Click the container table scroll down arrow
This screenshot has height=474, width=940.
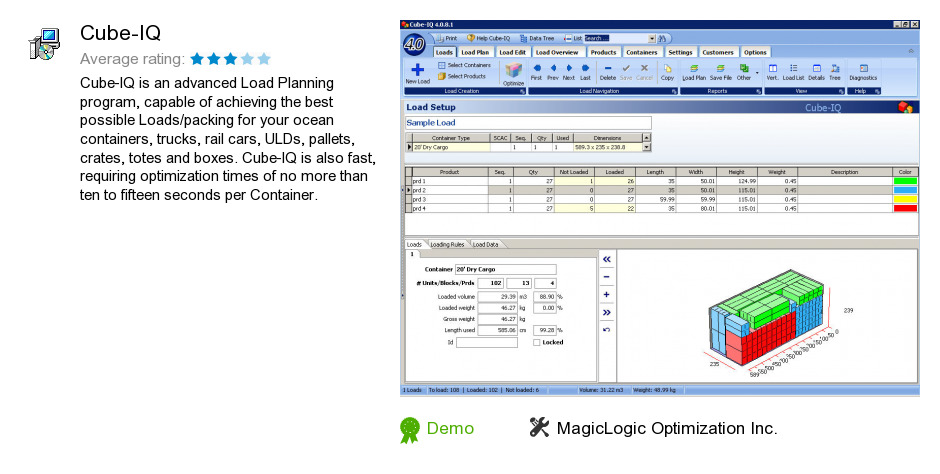click(646, 147)
